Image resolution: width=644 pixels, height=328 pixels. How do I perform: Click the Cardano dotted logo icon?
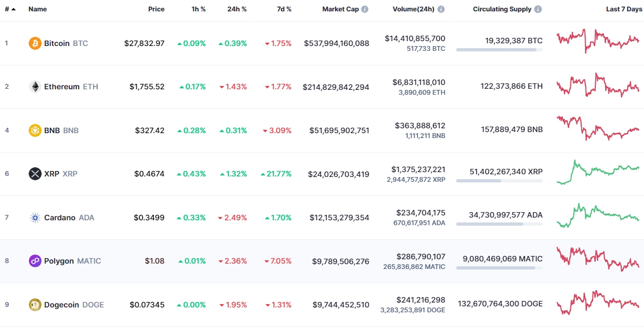35,218
